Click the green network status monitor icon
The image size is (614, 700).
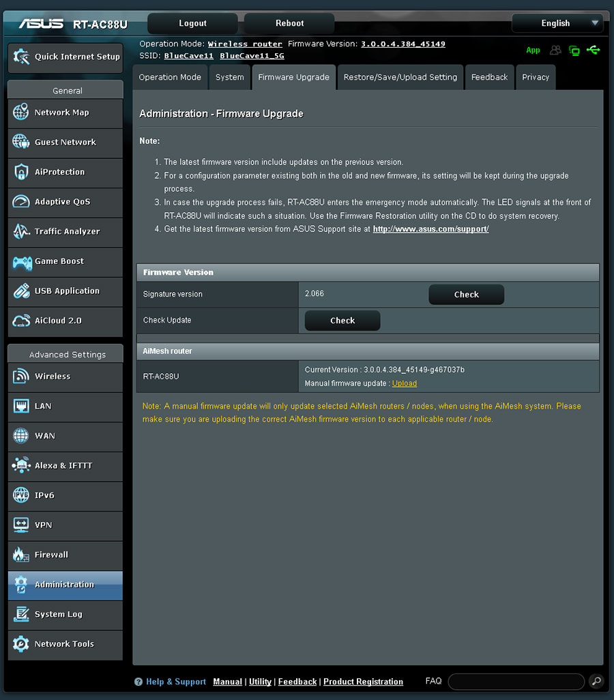tap(574, 50)
